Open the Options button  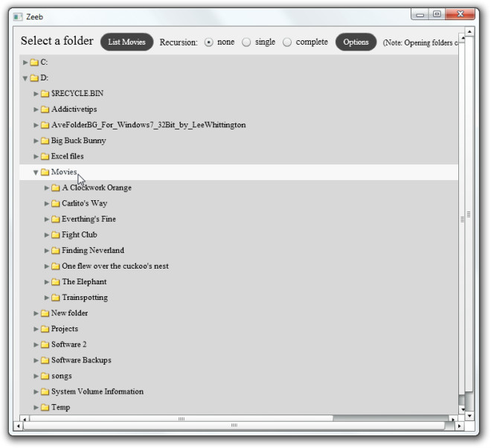[x=356, y=42]
